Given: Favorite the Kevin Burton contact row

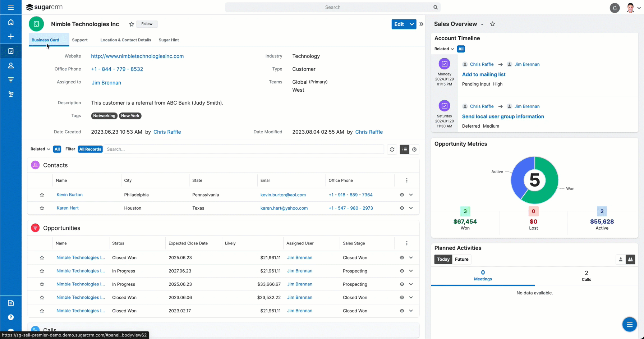Looking at the screenshot, I should click(x=42, y=195).
